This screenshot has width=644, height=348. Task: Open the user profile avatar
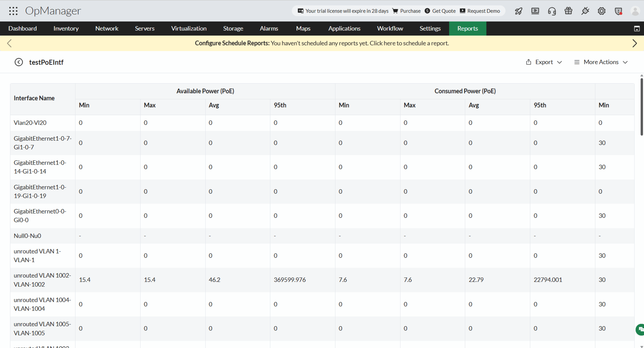(x=635, y=11)
